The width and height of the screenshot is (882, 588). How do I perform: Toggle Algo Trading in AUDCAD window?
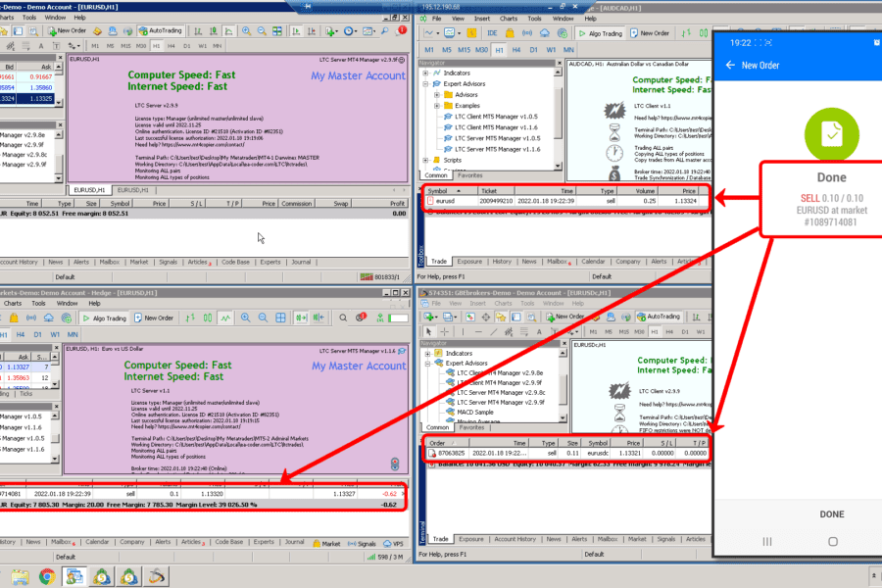pyautogui.click(x=600, y=33)
